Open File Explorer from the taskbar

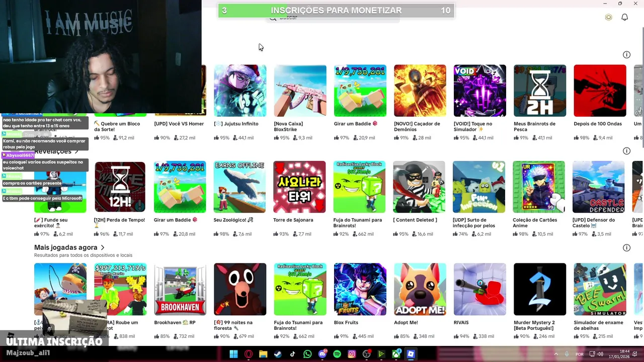pos(263,354)
